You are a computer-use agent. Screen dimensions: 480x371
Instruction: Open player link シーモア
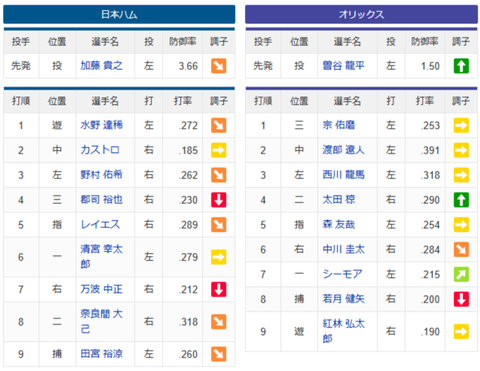342,274
